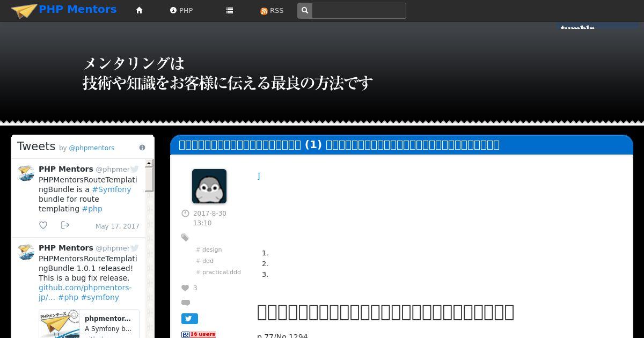Screen dimensions: 644x338
Task: Open the PHP info menu item
Action: (x=181, y=10)
